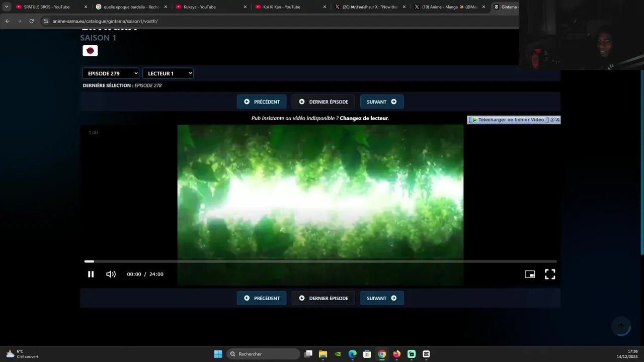Switch to quelle epoque bardella Google tab
The width and height of the screenshot is (644, 362).
pyautogui.click(x=131, y=7)
